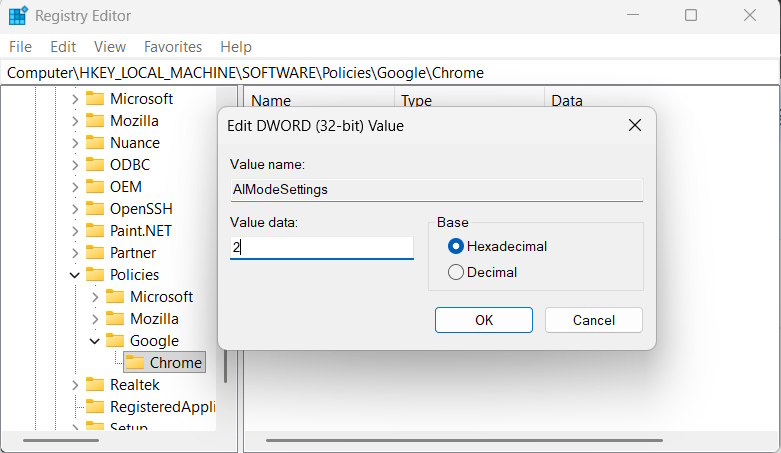Click the values pane horizontal scrollbar
This screenshot has width=781, height=453.
464,441
